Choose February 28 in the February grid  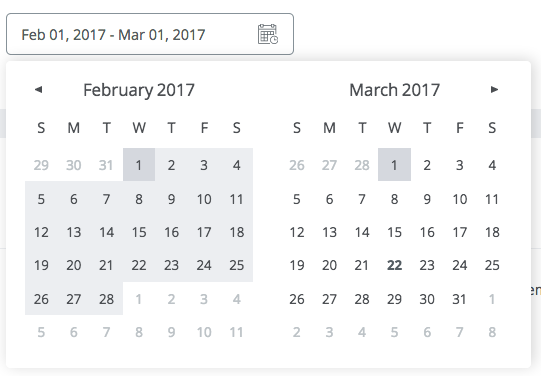tap(106, 299)
